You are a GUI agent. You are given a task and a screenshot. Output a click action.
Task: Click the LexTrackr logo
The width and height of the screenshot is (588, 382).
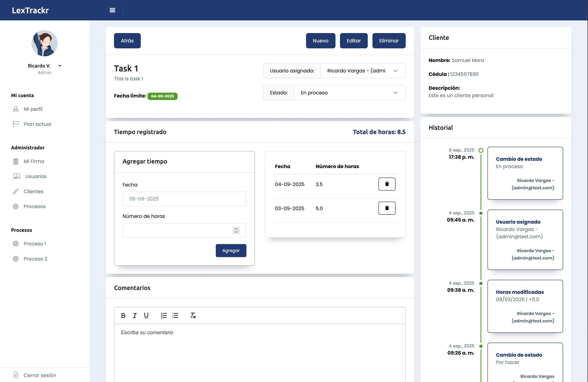(x=30, y=10)
